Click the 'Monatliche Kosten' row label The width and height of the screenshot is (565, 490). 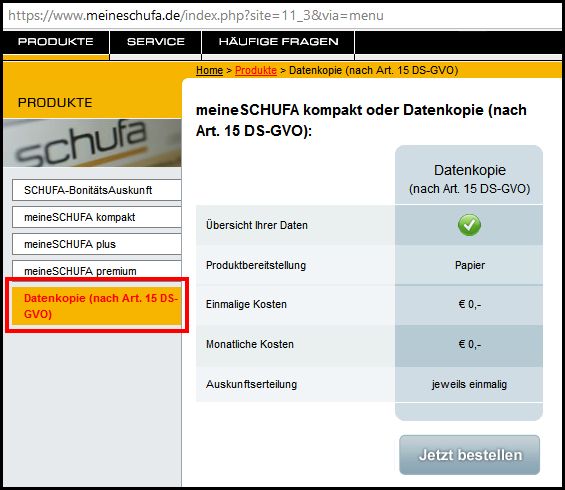pyautogui.click(x=250, y=344)
